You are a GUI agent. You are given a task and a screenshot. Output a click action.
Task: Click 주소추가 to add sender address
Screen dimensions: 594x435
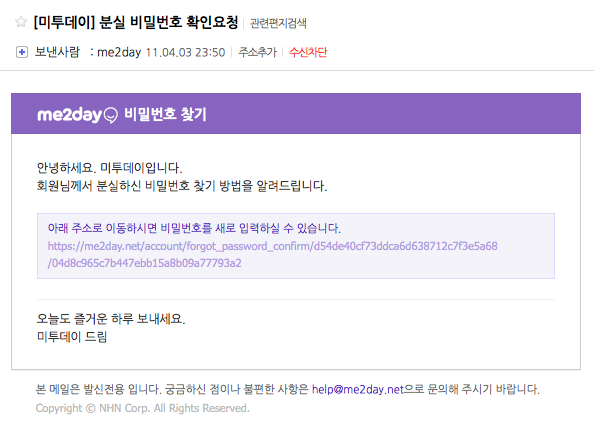[258, 52]
